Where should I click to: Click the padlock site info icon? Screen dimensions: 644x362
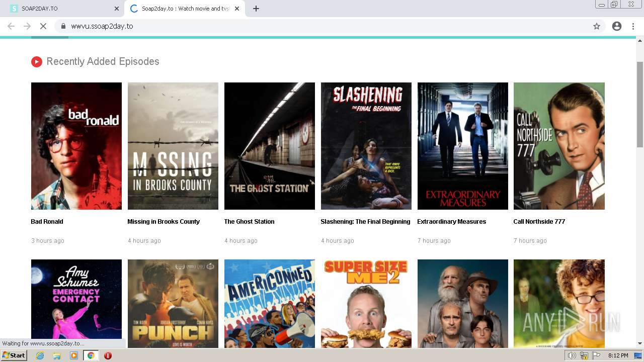(x=63, y=26)
